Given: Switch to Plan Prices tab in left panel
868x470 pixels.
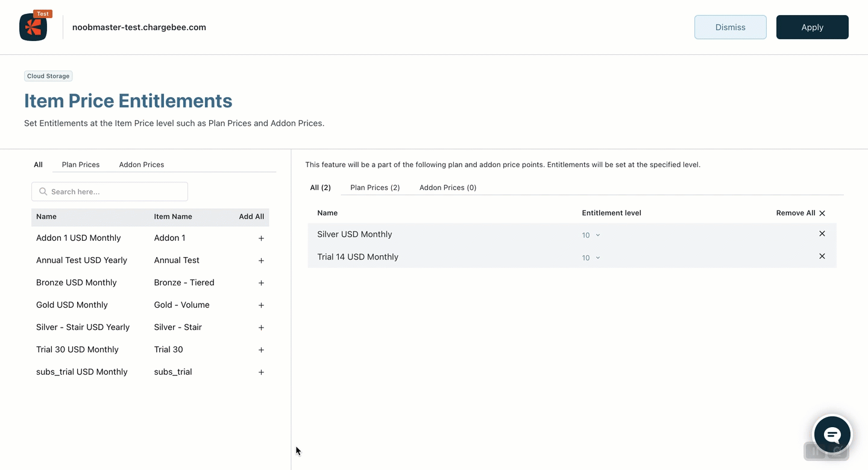Looking at the screenshot, I should click(x=81, y=165).
